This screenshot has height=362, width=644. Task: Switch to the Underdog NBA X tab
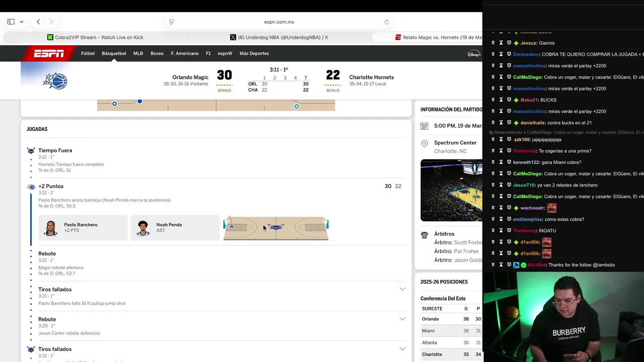[279, 37]
